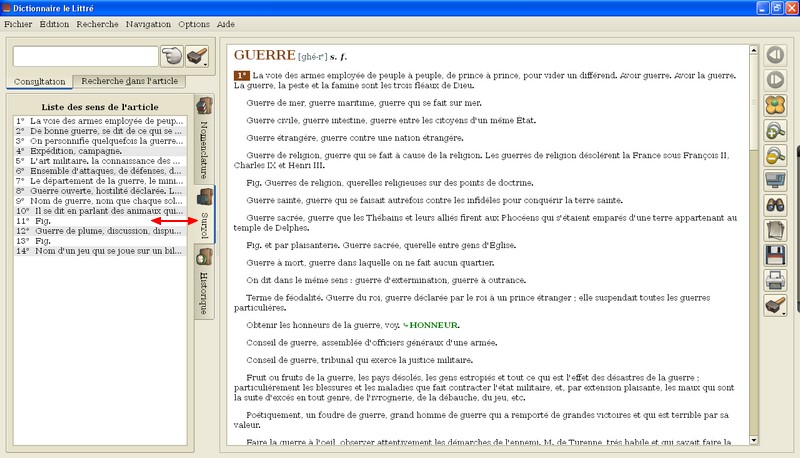Click the computer monitor icon

(x=775, y=180)
